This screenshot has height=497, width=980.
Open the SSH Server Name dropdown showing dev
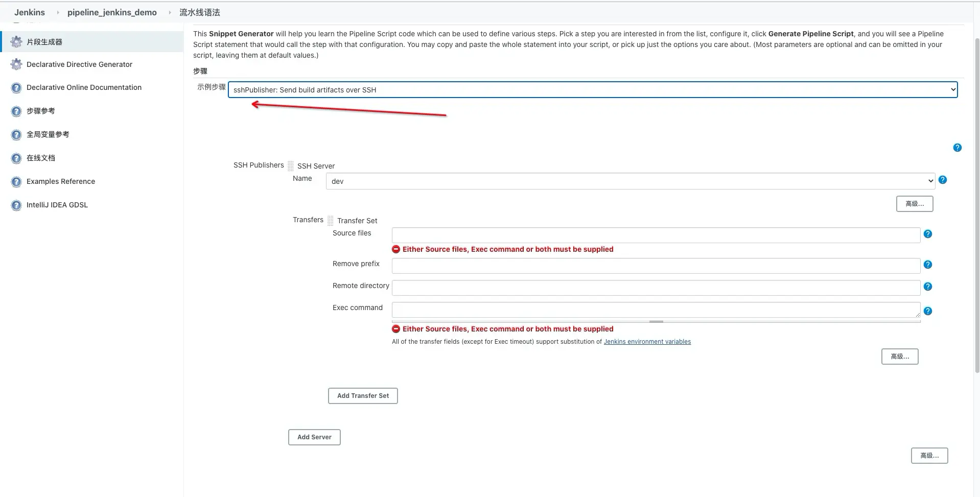click(631, 181)
